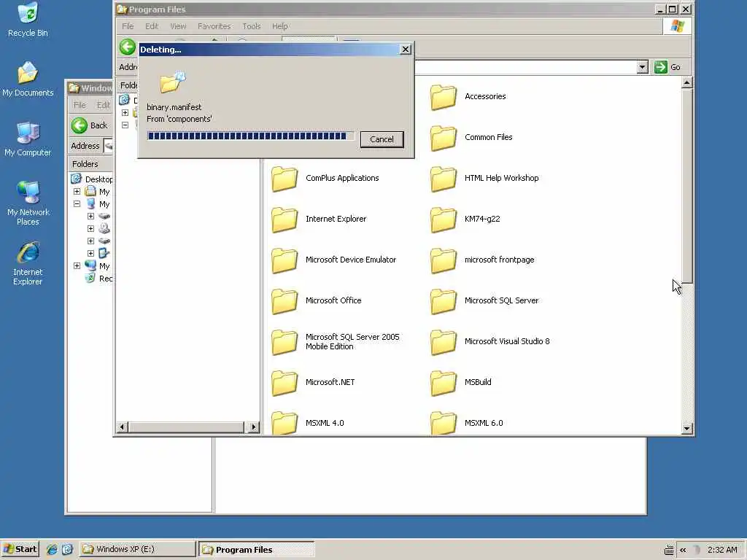Select the MSXML 6.0 folder
The height and width of the screenshot is (560, 747).
click(467, 423)
